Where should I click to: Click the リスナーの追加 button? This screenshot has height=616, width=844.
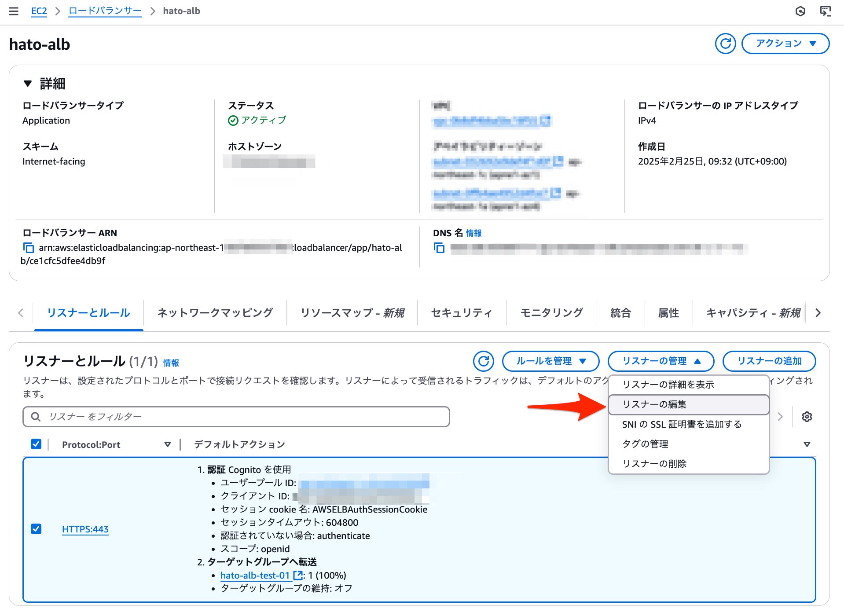click(x=769, y=361)
